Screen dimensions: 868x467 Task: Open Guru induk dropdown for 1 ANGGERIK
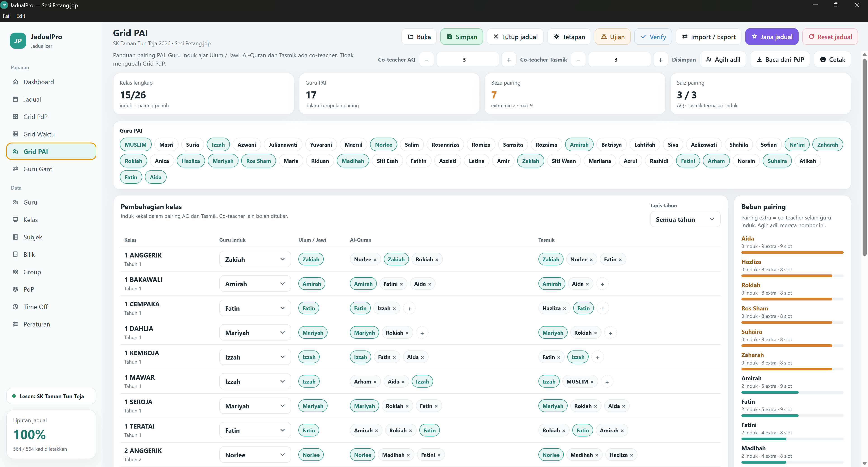coord(255,259)
